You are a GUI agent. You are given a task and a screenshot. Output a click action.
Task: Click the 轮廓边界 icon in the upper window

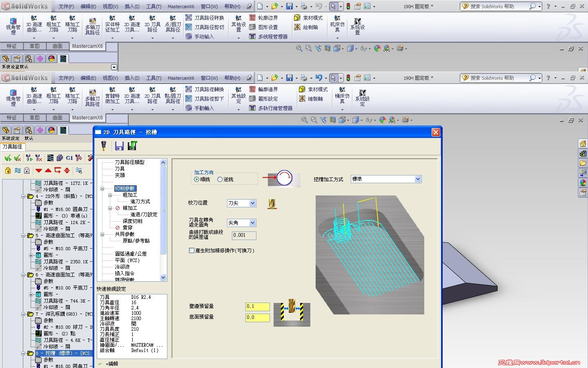[x=252, y=18]
